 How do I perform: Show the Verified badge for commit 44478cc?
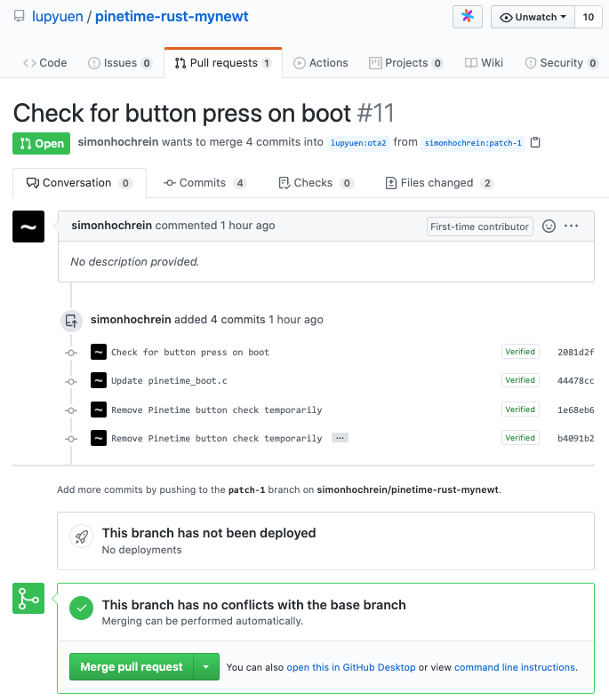pos(520,380)
